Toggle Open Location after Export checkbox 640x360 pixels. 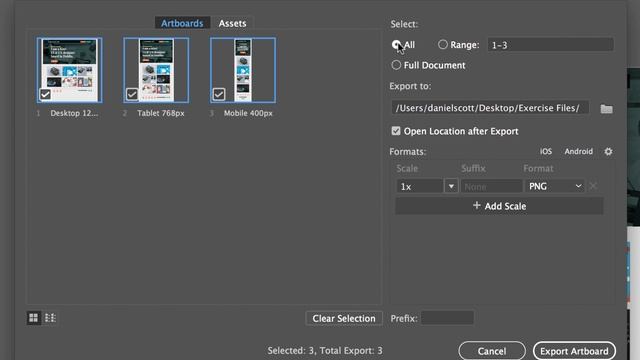coord(396,131)
